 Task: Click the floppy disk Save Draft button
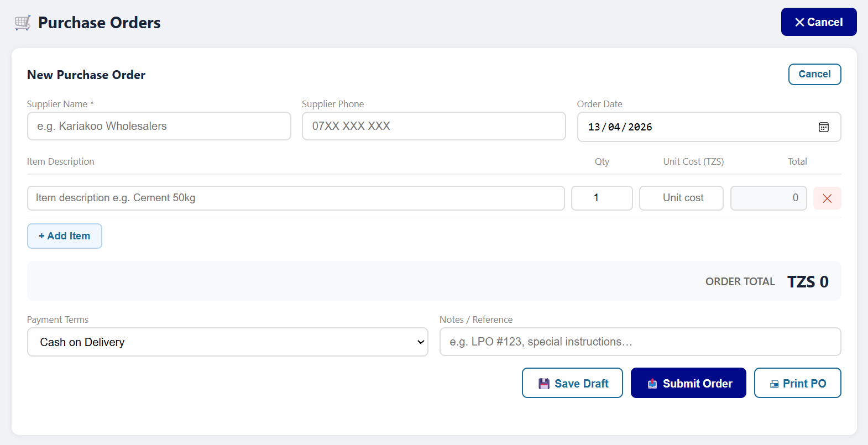pos(572,383)
